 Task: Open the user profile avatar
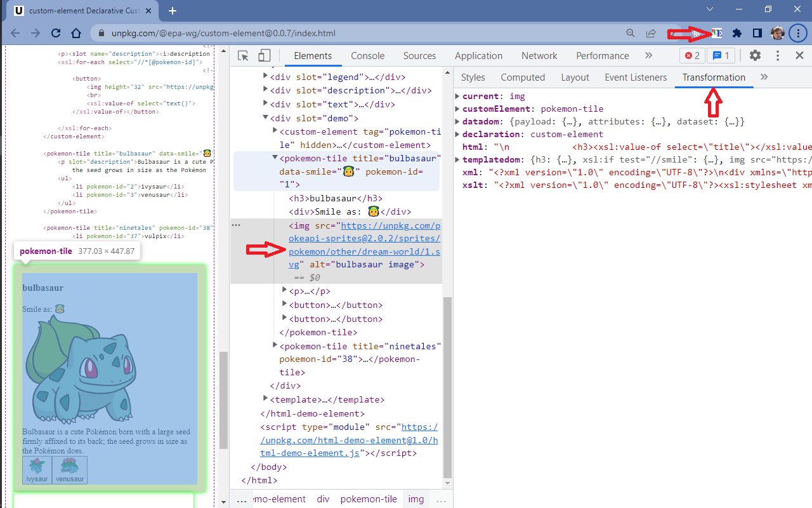[x=778, y=33]
